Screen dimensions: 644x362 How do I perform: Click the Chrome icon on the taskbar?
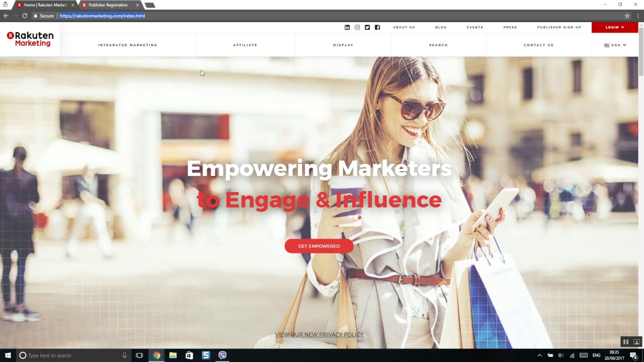(156, 355)
